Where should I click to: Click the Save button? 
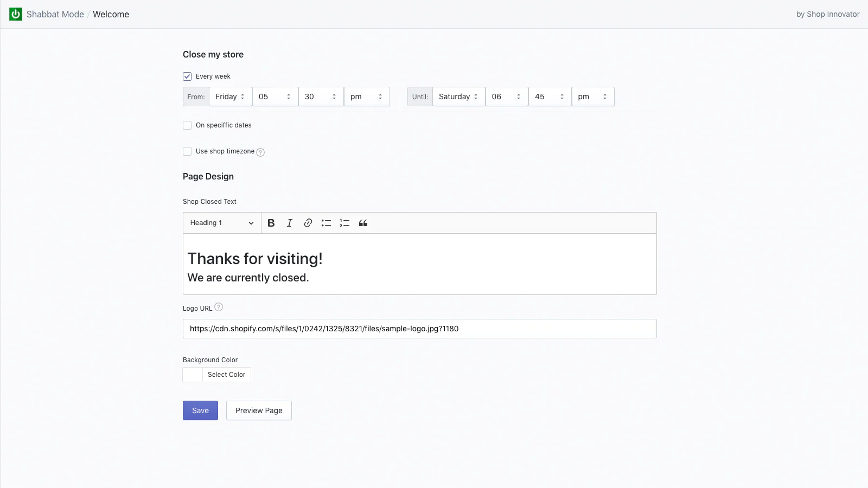click(200, 410)
